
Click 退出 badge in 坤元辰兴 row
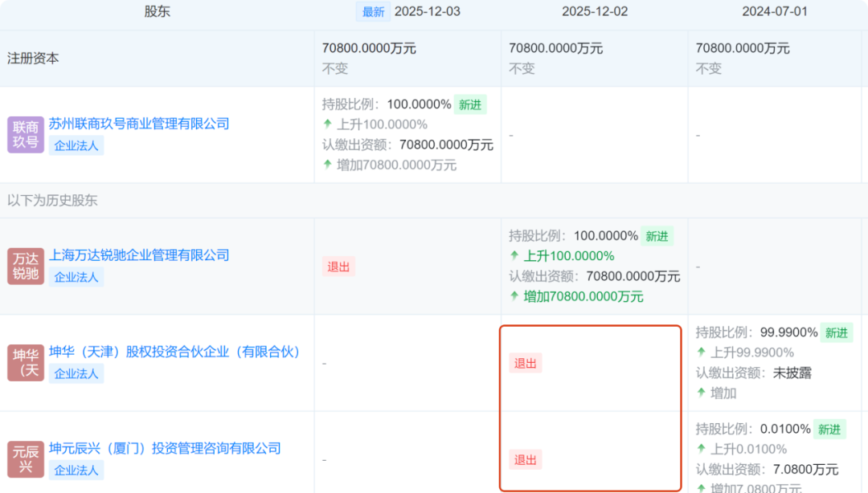[525, 459]
